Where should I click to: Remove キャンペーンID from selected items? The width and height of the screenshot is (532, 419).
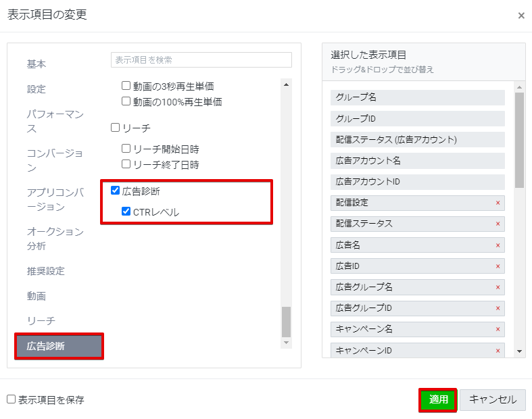[x=498, y=351]
